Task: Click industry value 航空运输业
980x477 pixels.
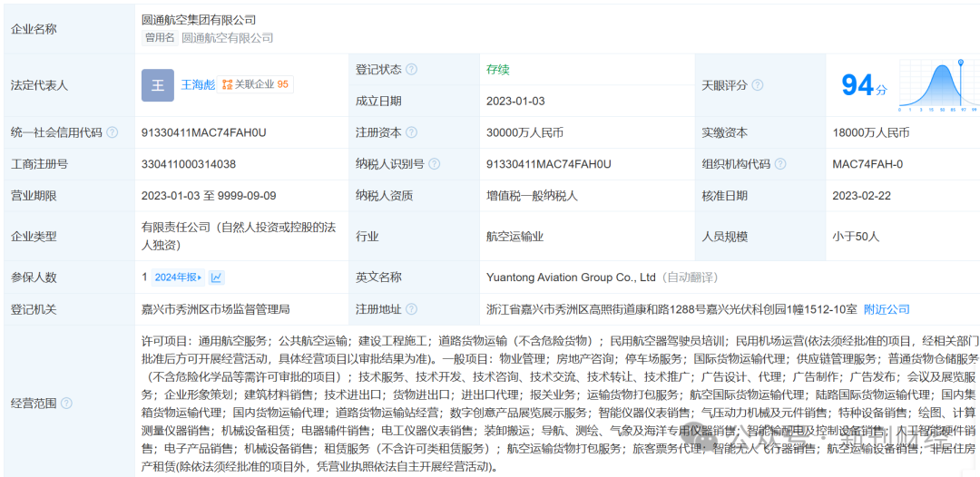Action: pos(515,238)
